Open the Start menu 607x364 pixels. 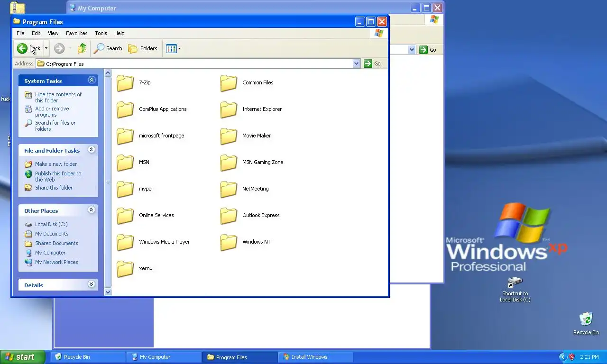pos(22,357)
